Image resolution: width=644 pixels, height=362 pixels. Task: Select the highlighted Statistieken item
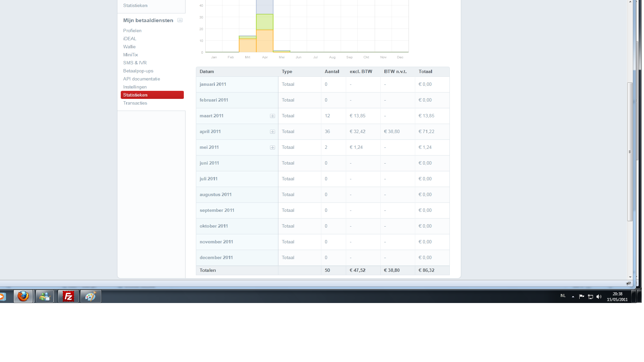click(x=152, y=95)
